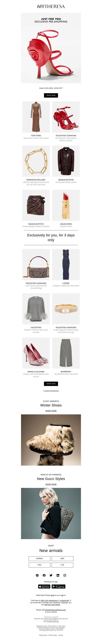This screenshot has height=644, width=102.
Task: Follow Shop Now link under Winter Shoes
Action: (x=51, y=411)
